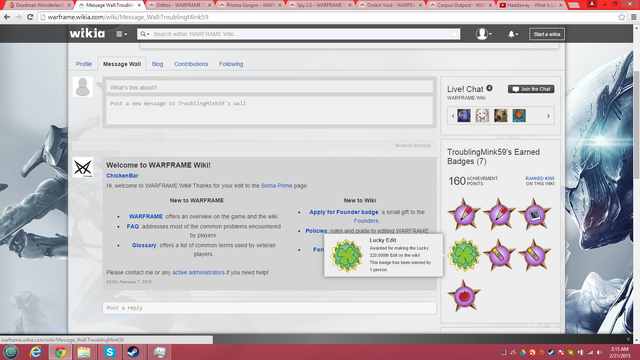The width and height of the screenshot is (640, 360).
Task: Click the What's this about subject field
Action: [269, 87]
